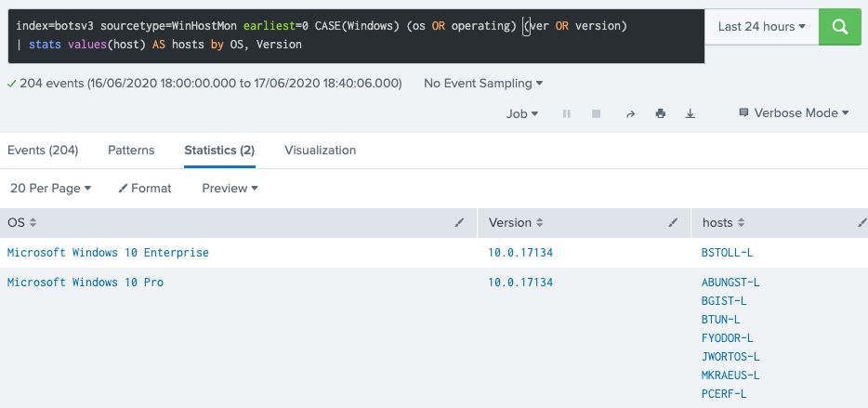Export results with the download icon
Image resolution: width=868 pixels, height=408 pixels.
(x=690, y=113)
